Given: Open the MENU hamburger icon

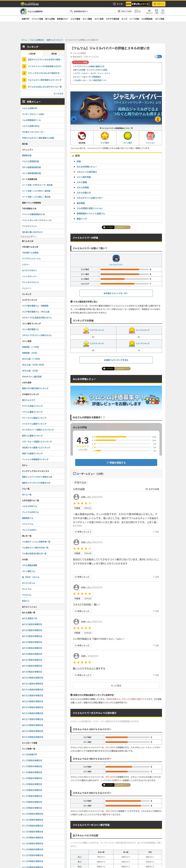Looking at the screenshot, I should (x=163, y=11).
